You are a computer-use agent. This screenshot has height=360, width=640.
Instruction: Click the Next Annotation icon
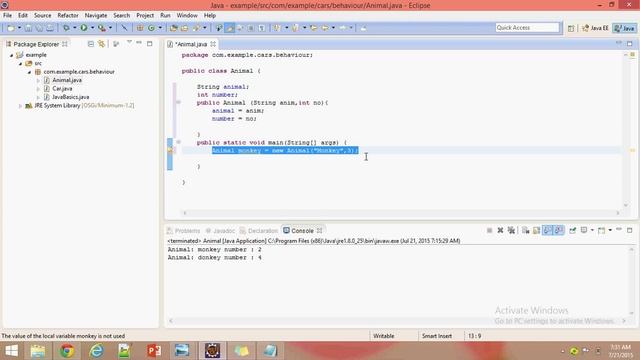(x=277, y=28)
